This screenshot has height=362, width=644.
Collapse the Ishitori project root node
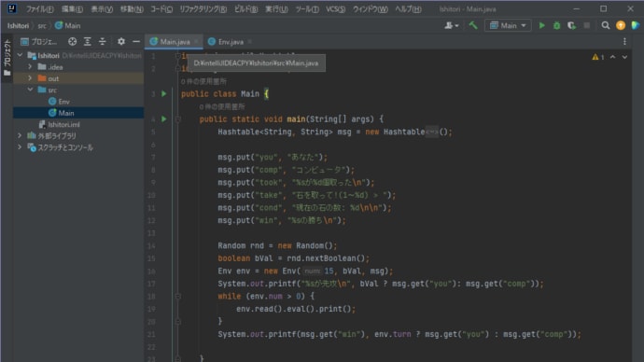(20, 55)
